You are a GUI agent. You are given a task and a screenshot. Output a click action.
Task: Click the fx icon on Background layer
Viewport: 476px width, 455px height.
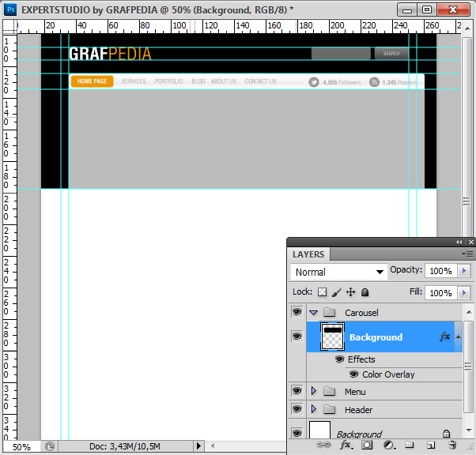[x=444, y=336]
